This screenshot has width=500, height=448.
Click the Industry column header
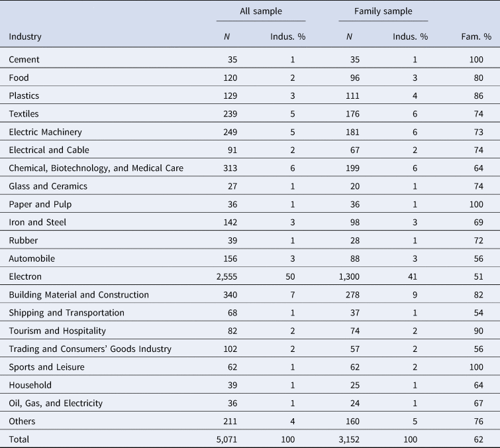[25, 36]
